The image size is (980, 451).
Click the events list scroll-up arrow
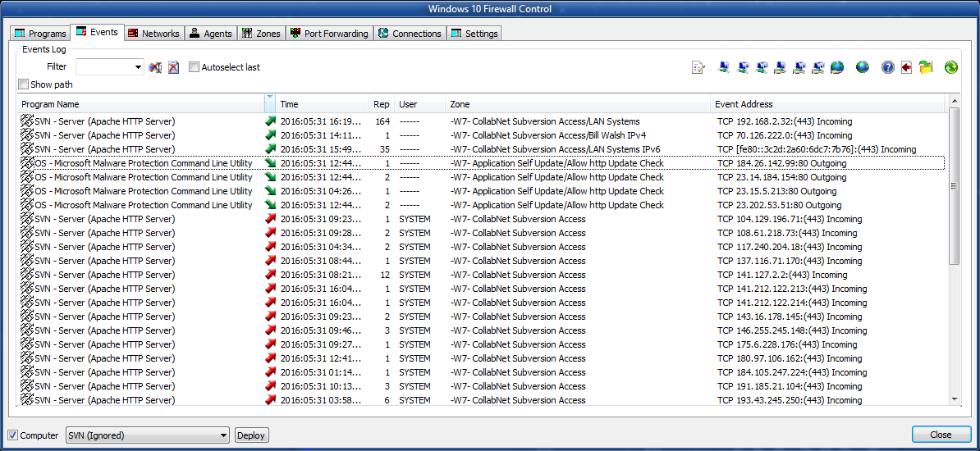pyautogui.click(x=954, y=101)
